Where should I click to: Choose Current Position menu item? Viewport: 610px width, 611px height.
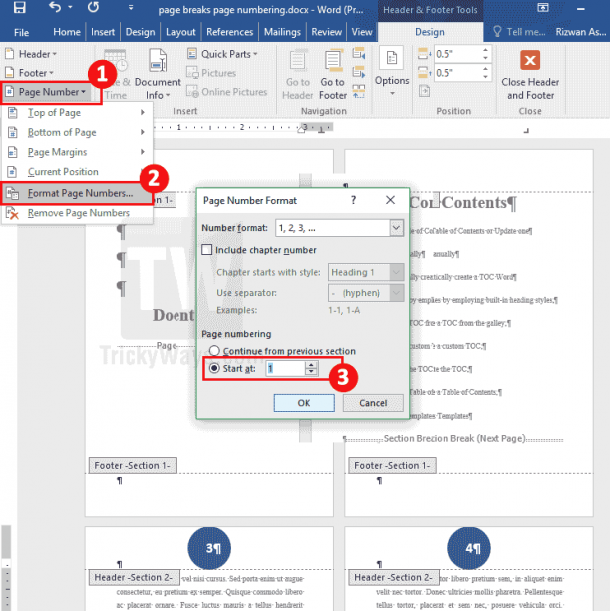click(77, 172)
